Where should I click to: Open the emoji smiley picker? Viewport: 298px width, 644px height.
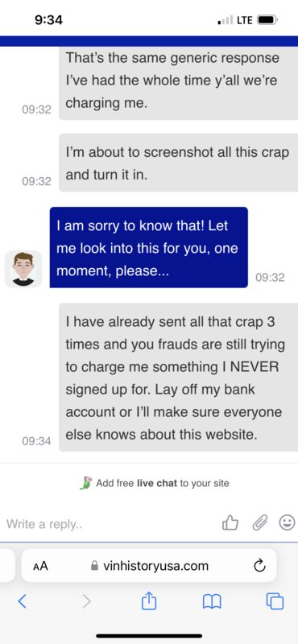(x=287, y=522)
